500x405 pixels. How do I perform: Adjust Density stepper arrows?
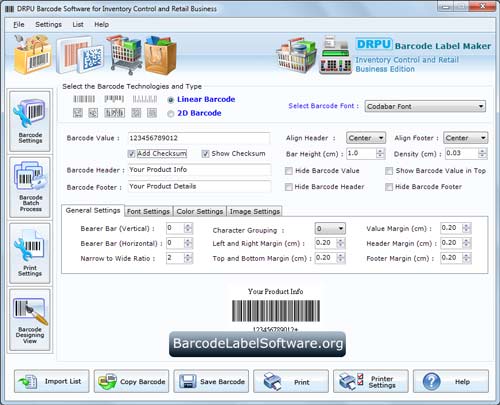click(482, 153)
